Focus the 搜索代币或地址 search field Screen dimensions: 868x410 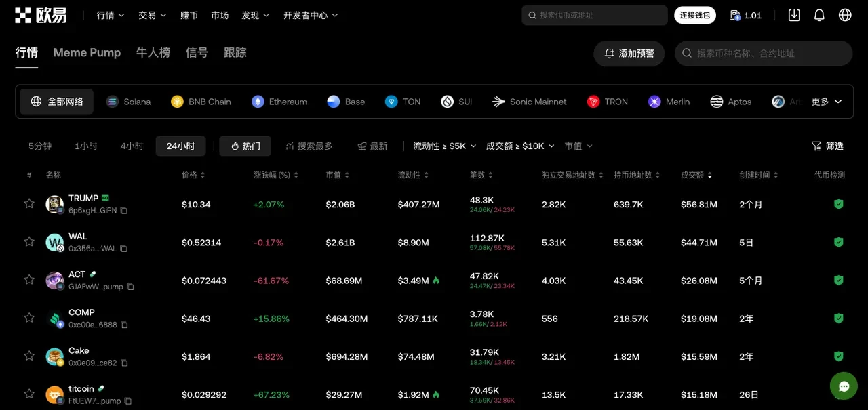(x=595, y=15)
